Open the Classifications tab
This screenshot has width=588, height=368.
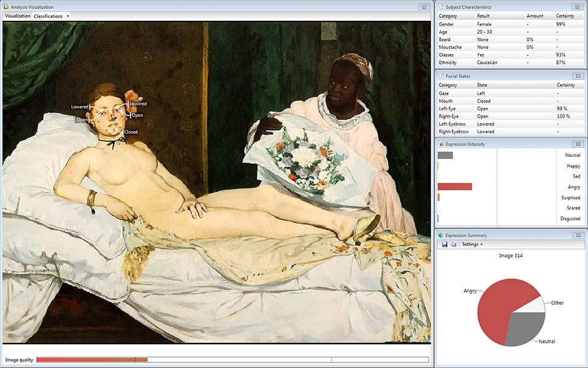pyautogui.click(x=48, y=16)
